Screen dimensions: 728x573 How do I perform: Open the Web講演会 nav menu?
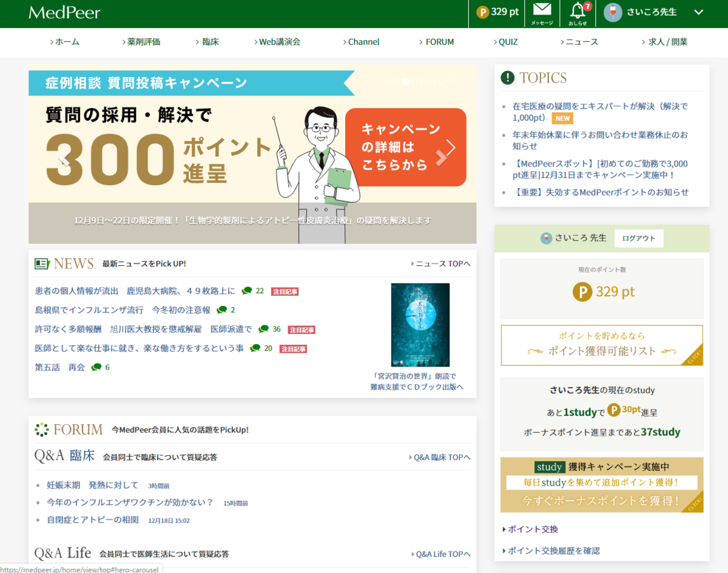[277, 42]
